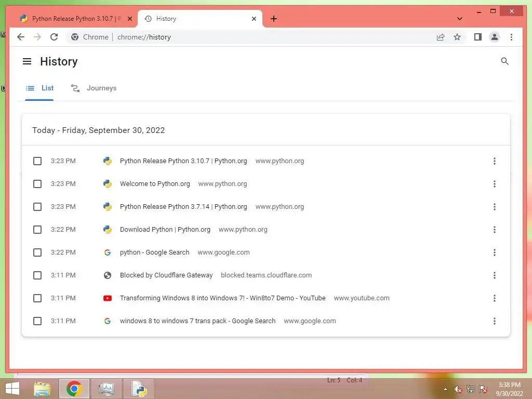Click the Chrome site info chip
Viewport: 532px width, 399px height.
coord(89,37)
